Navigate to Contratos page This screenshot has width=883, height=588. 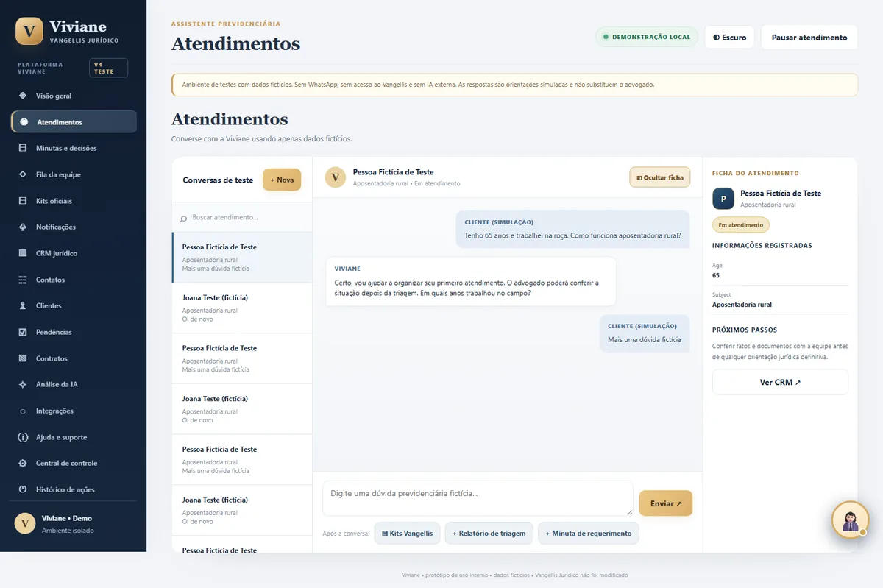coord(74,358)
